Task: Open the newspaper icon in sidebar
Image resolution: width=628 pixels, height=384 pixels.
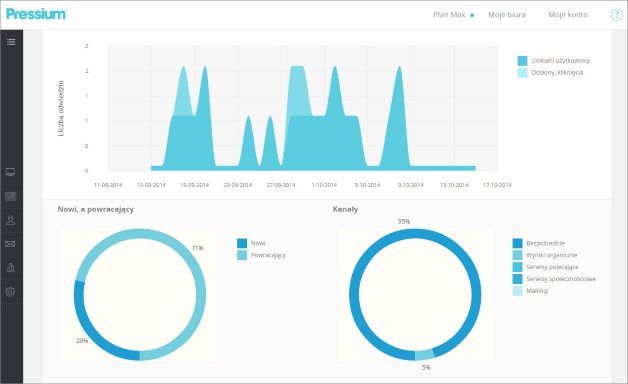Action: click(x=11, y=196)
